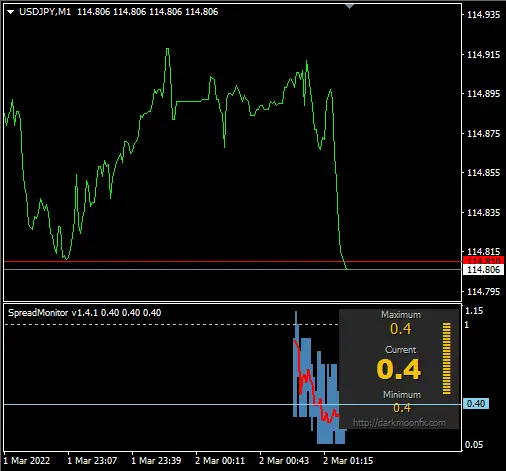Click the USDJPY,M1 symbol title
Image resolution: width=506 pixels, height=471 pixels.
click(45, 12)
